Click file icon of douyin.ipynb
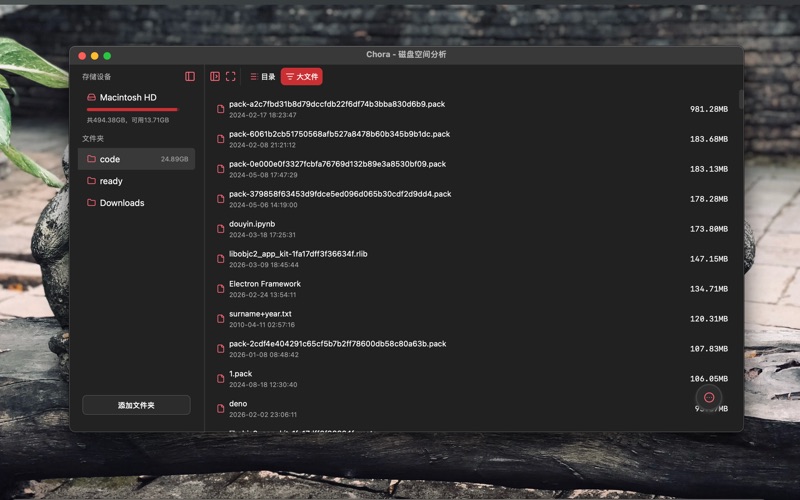This screenshot has width=800, height=500. [221, 229]
